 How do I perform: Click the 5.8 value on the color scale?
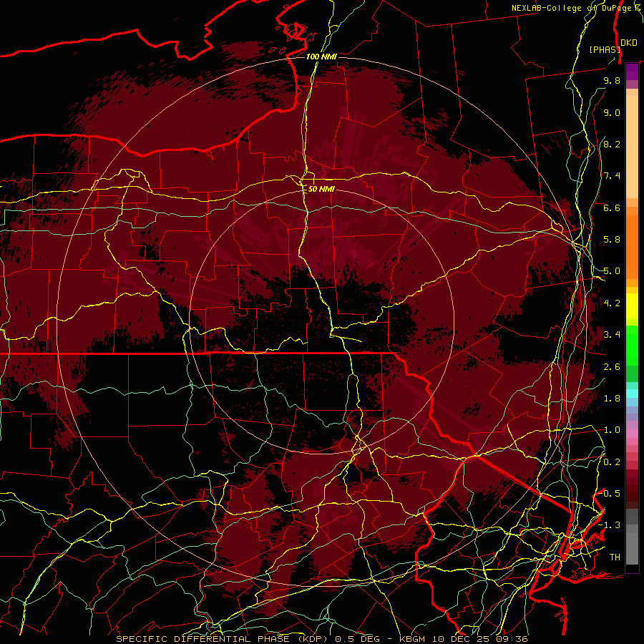(612, 240)
